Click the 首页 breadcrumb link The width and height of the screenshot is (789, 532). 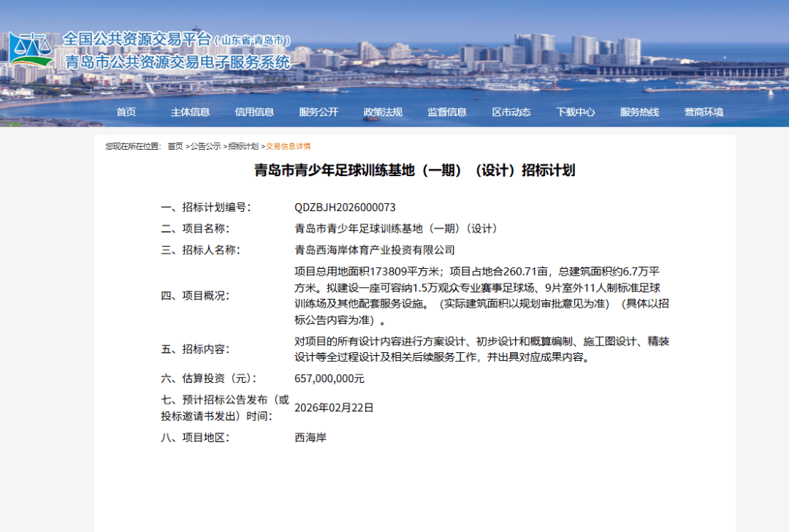click(x=175, y=146)
